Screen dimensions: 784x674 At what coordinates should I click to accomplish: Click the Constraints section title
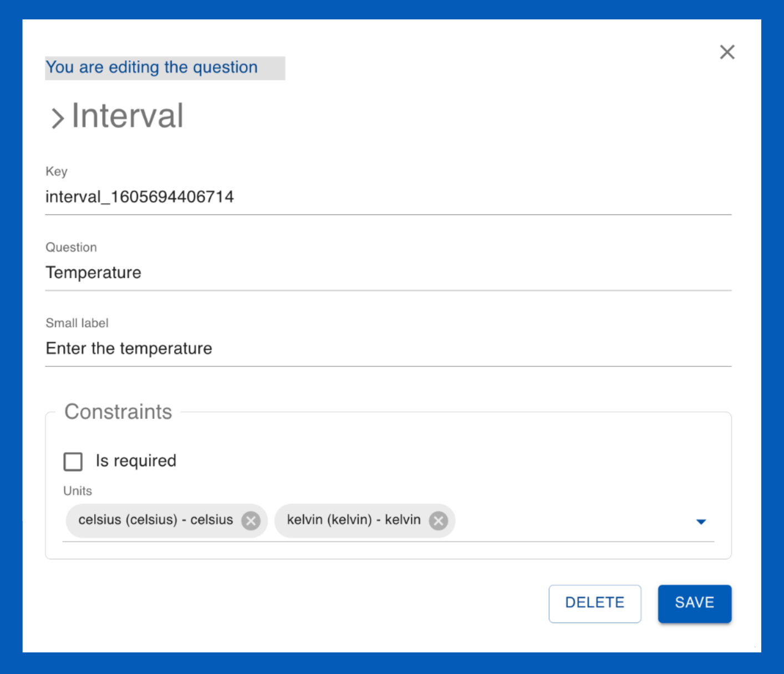tap(118, 412)
